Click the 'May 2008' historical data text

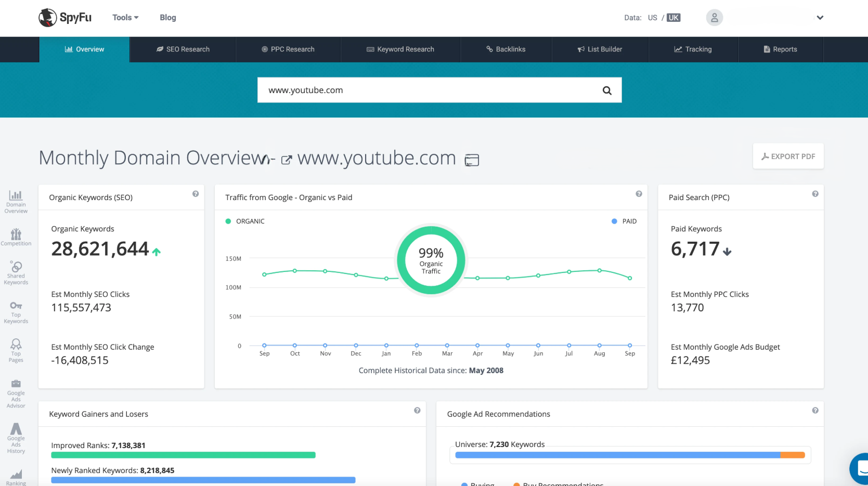(x=486, y=371)
